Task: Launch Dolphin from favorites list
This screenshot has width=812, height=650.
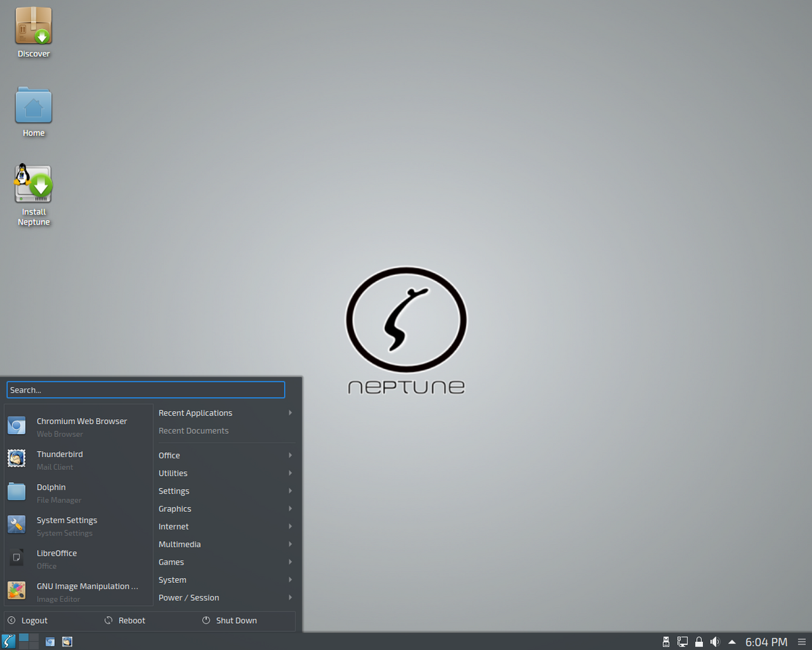Action: pyautogui.click(x=78, y=492)
